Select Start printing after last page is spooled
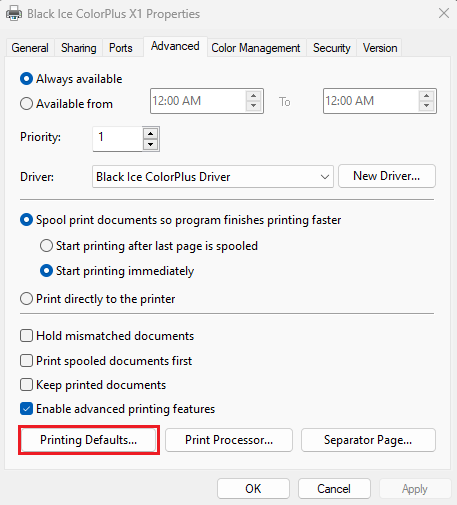457x505 pixels. pyautogui.click(x=46, y=246)
